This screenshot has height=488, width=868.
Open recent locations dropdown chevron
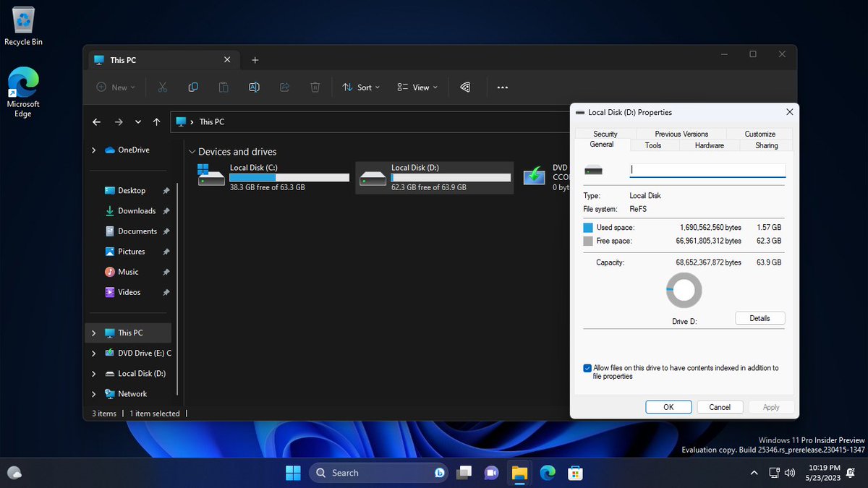pyautogui.click(x=138, y=122)
